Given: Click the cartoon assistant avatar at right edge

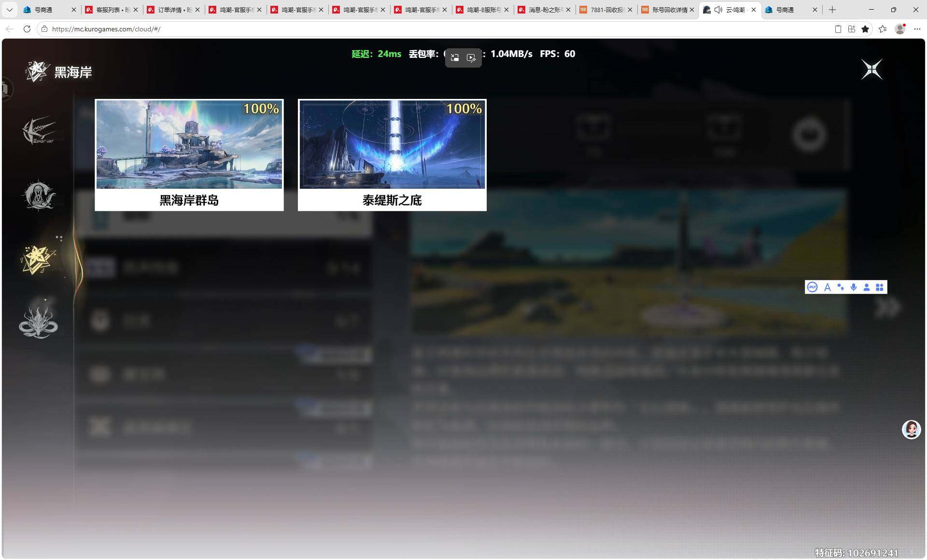Looking at the screenshot, I should click(x=912, y=429).
